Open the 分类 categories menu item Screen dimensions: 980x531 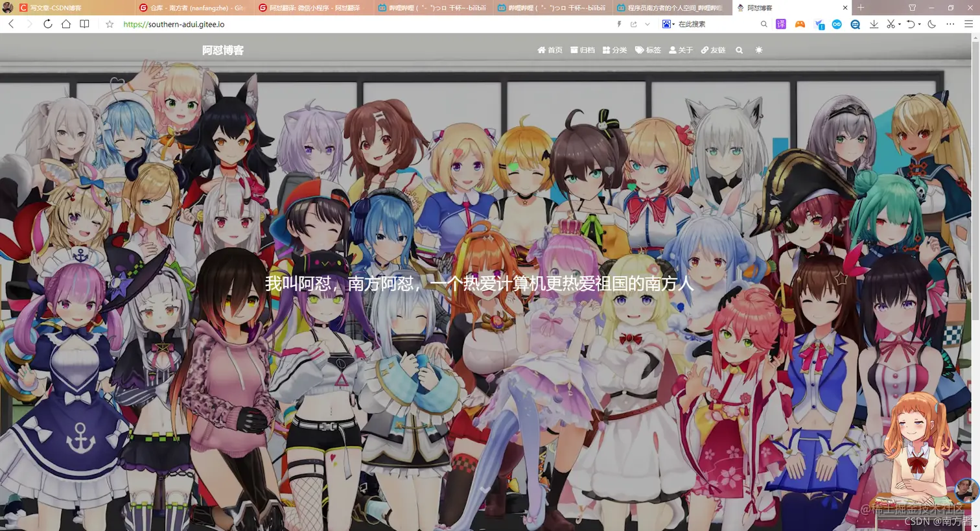(614, 50)
